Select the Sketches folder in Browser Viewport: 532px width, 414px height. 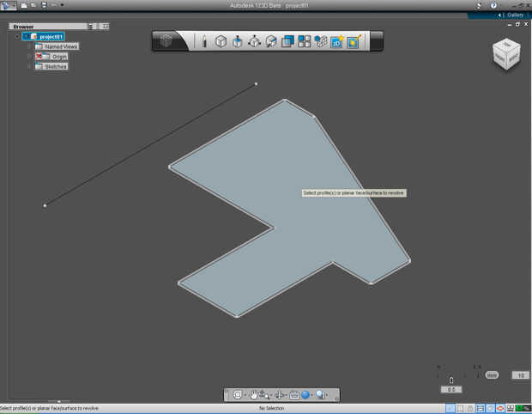[x=51, y=66]
